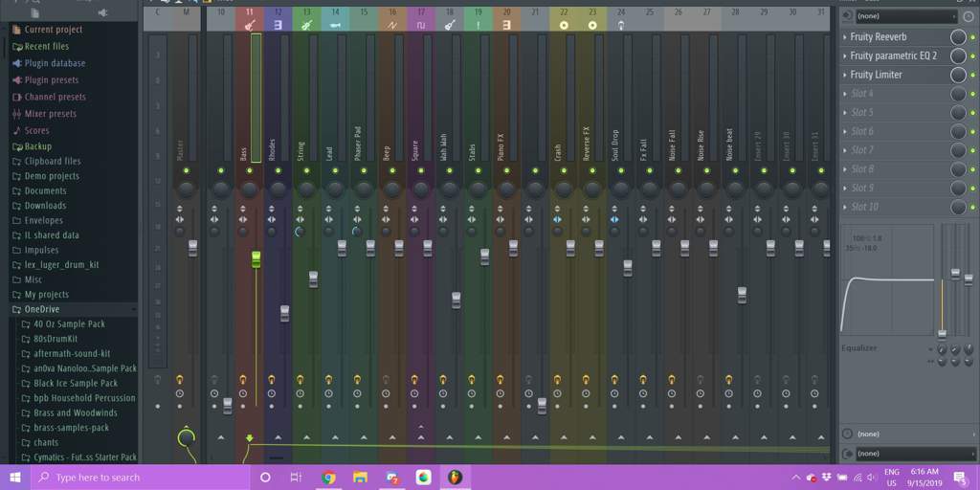The width and height of the screenshot is (980, 490).
Task: Select the Soul Drop track icon in header 24
Action: 620,25
